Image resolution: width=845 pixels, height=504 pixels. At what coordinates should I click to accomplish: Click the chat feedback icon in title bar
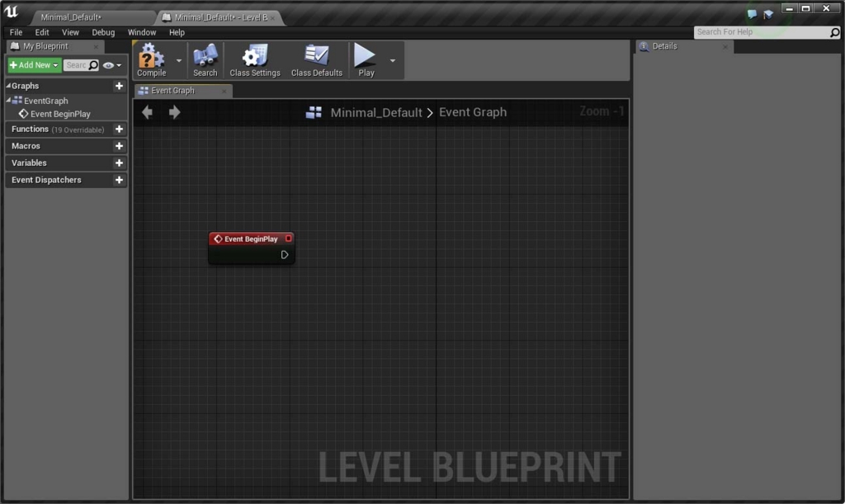752,15
